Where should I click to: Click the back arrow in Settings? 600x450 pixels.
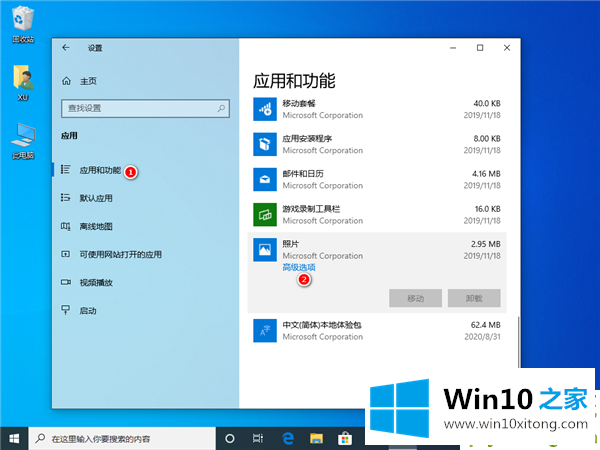pos(66,47)
